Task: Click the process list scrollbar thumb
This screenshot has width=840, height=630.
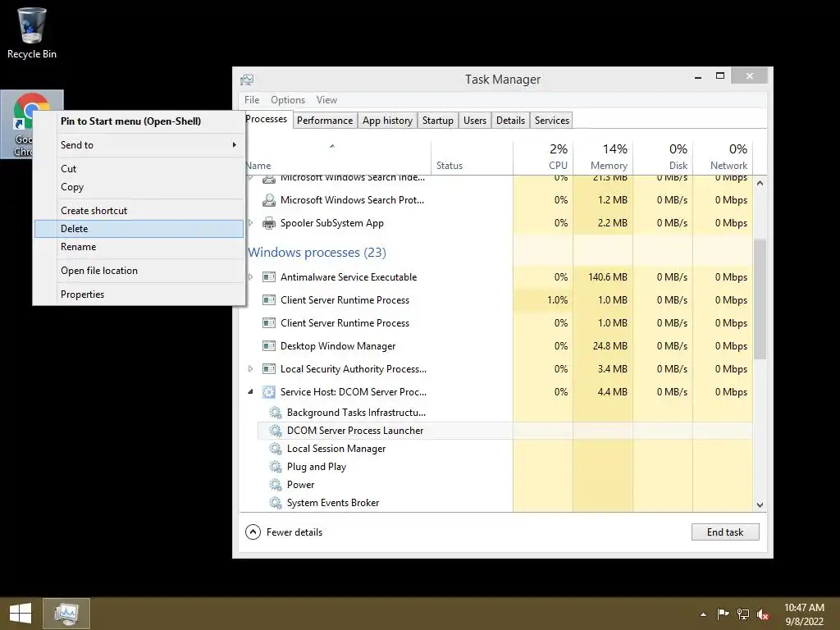Action: [x=760, y=299]
